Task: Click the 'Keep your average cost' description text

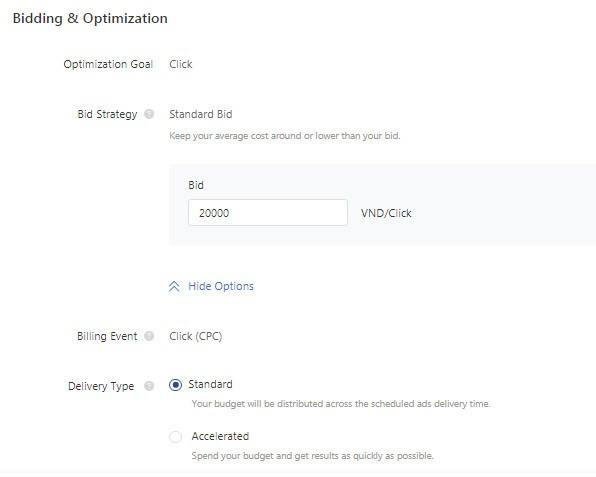Action: tap(285, 136)
